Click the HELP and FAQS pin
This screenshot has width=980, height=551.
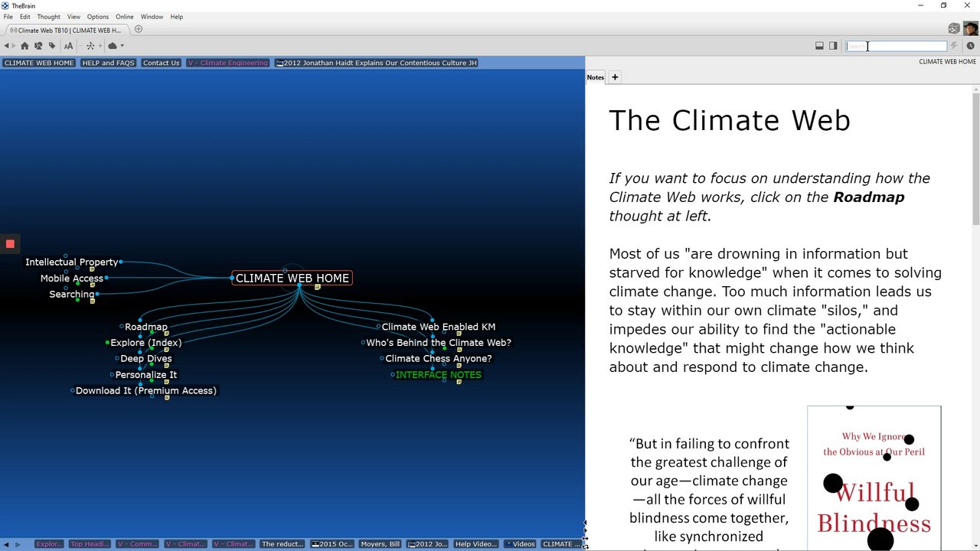pyautogui.click(x=108, y=63)
